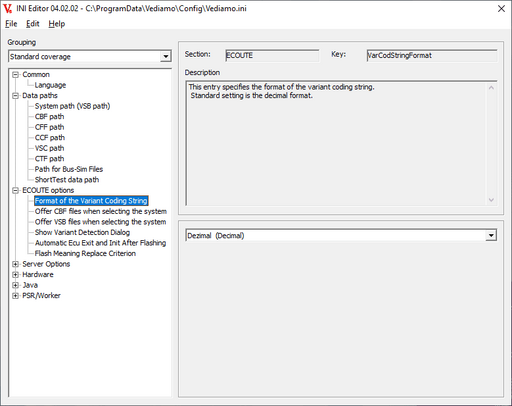Expand the PSR/Worker tree node

pyautogui.click(x=15, y=296)
